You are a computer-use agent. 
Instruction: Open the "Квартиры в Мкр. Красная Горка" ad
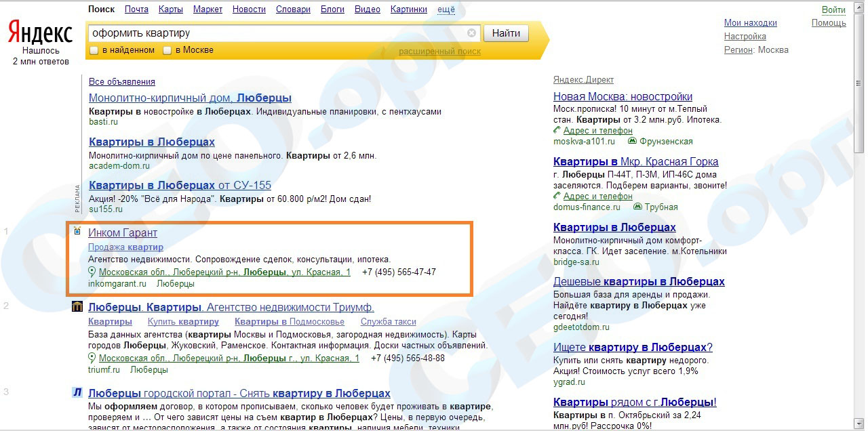coord(635,162)
